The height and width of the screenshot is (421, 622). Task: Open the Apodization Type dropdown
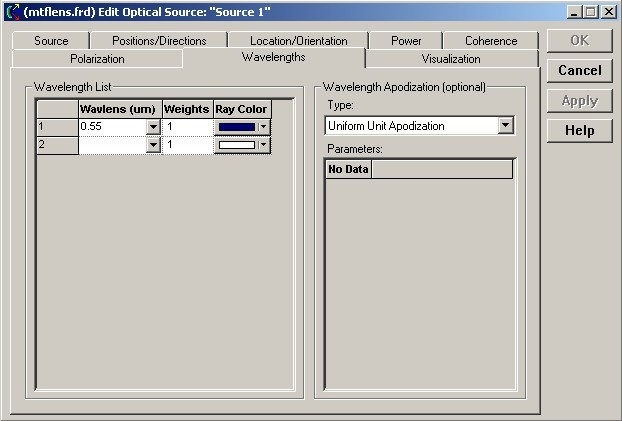point(505,126)
